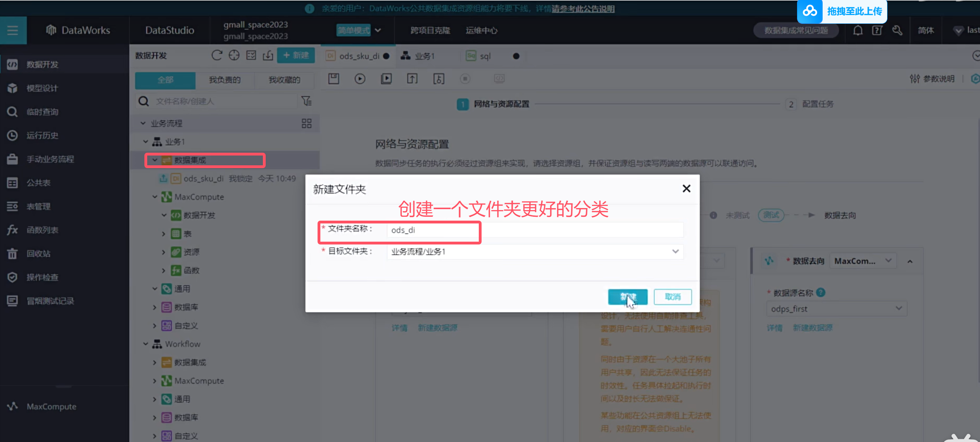The image size is (980, 442).
Task: Click the 新建 confirm button in dialog
Action: (x=627, y=297)
